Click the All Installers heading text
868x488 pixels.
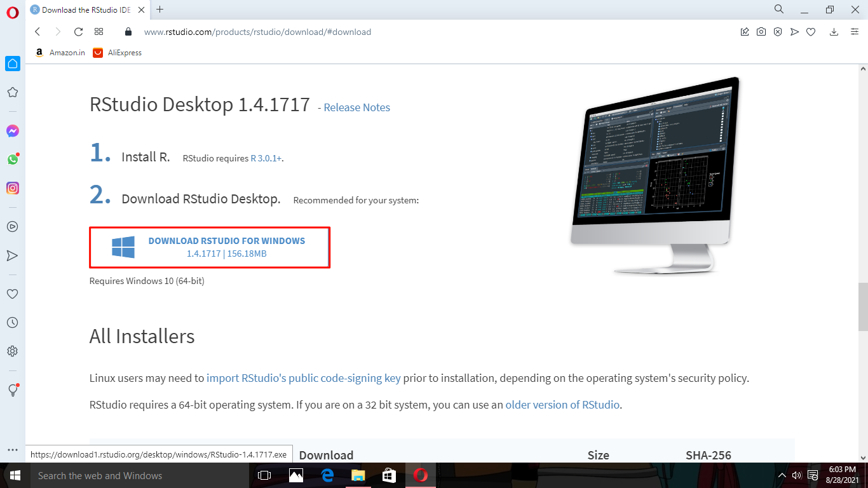pos(142,336)
